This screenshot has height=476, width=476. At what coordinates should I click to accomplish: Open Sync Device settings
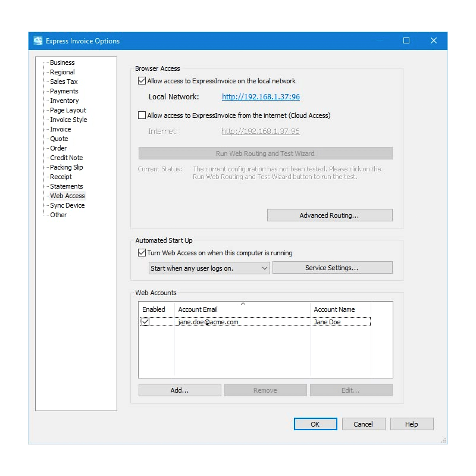[x=67, y=205]
